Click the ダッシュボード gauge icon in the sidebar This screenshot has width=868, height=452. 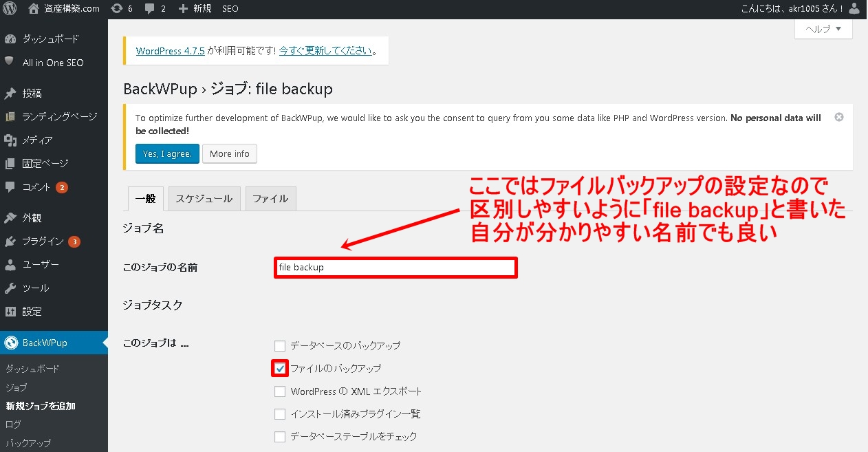(x=10, y=39)
